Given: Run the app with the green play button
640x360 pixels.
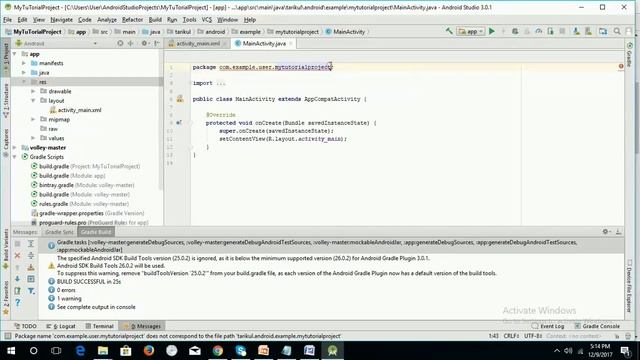Looking at the screenshot, I should (x=492, y=31).
